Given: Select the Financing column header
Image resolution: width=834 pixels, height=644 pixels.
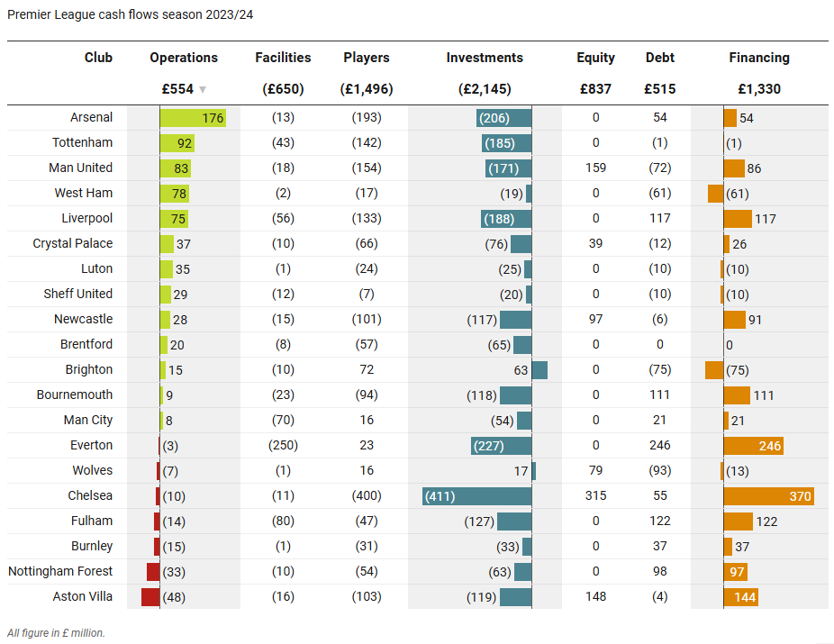Looking at the screenshot, I should 759,58.
